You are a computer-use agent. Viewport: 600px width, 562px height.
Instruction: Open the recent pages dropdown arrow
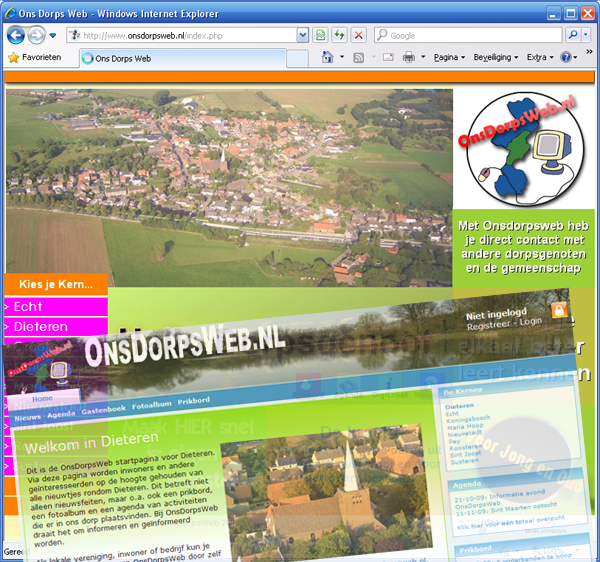coord(53,36)
